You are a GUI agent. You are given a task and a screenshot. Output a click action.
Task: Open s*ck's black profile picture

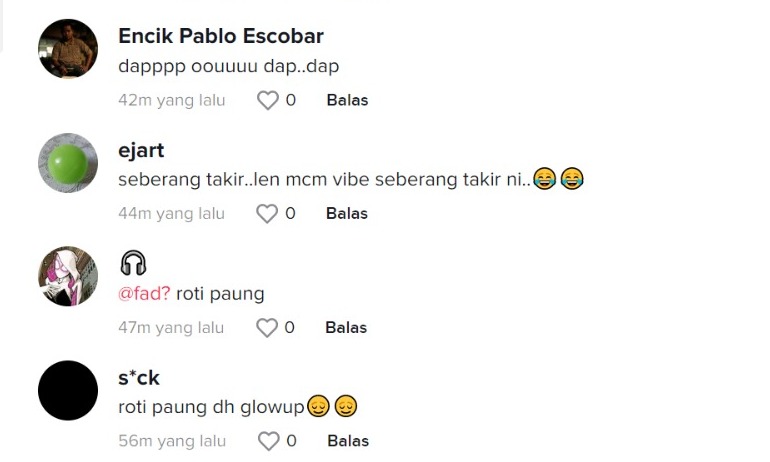point(68,390)
